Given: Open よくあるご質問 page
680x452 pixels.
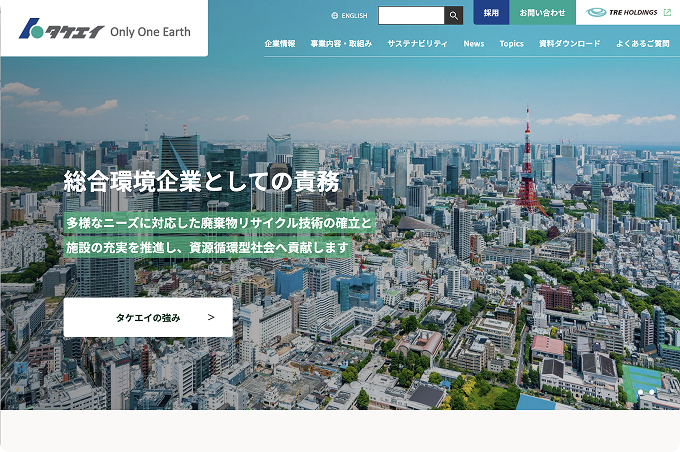Looking at the screenshot, I should [x=643, y=43].
